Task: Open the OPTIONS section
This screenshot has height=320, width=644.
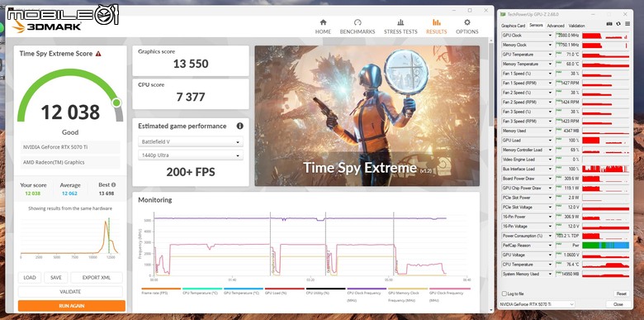Action: [x=467, y=26]
